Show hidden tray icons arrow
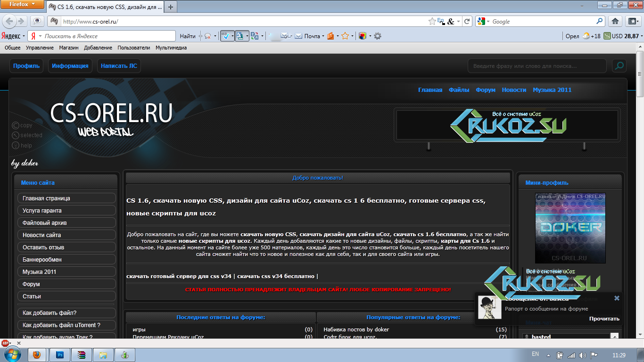644x362 pixels. pos(548,355)
